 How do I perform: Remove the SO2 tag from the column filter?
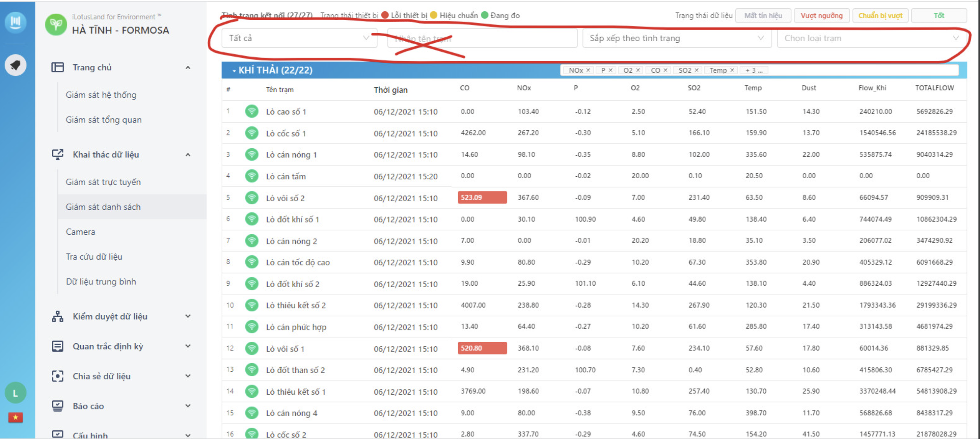(x=697, y=70)
